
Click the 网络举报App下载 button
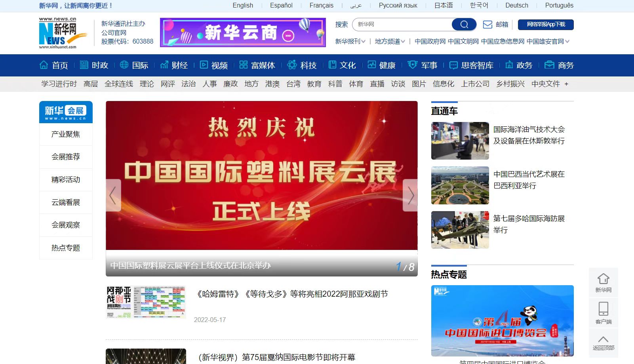coord(546,25)
